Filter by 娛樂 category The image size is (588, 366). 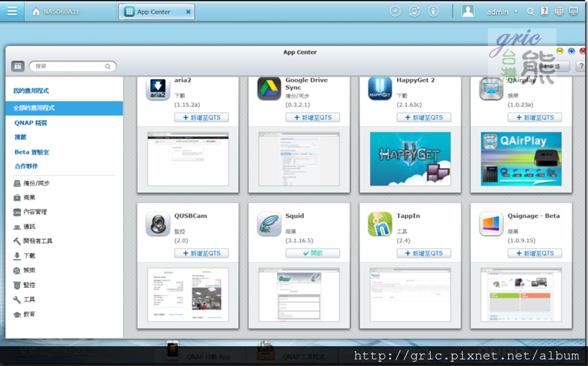(x=24, y=270)
